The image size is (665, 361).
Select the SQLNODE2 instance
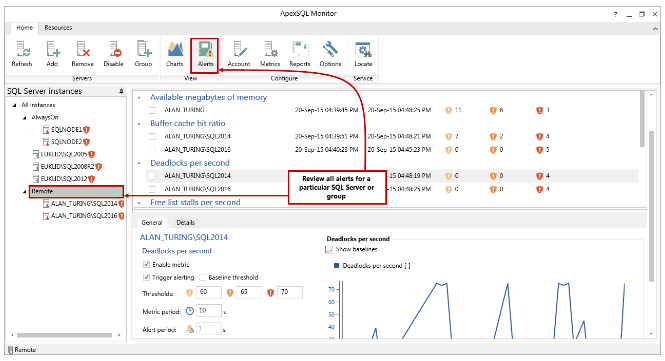coord(66,142)
